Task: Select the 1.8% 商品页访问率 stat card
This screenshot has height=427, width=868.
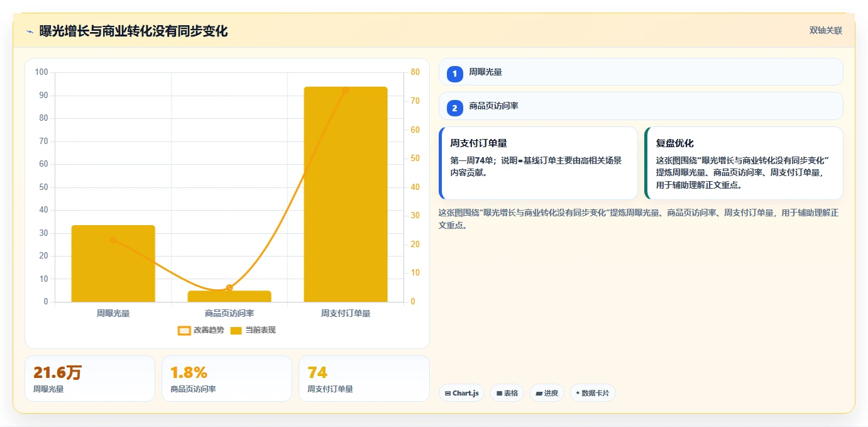Action: coord(227,379)
